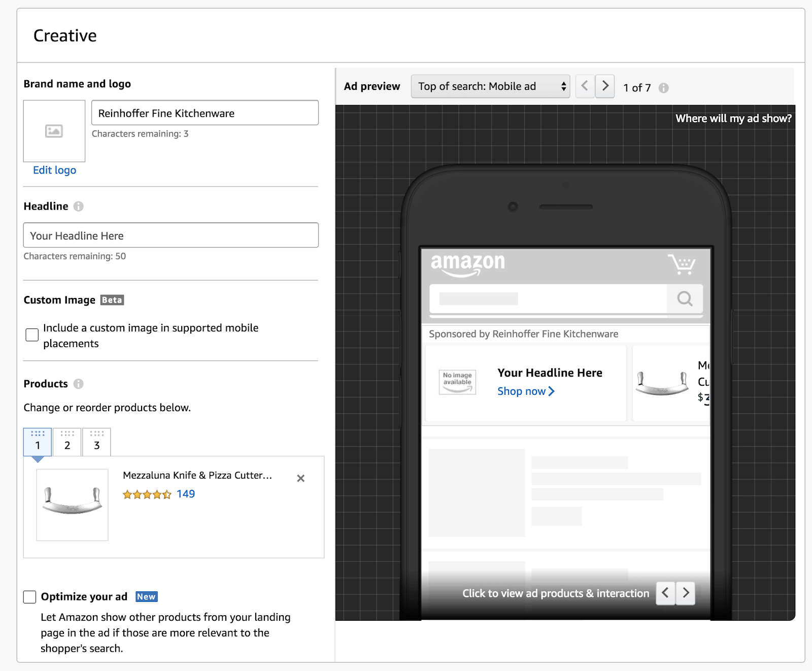
Task: Click the shopping cart icon in preview
Action: tap(681, 264)
